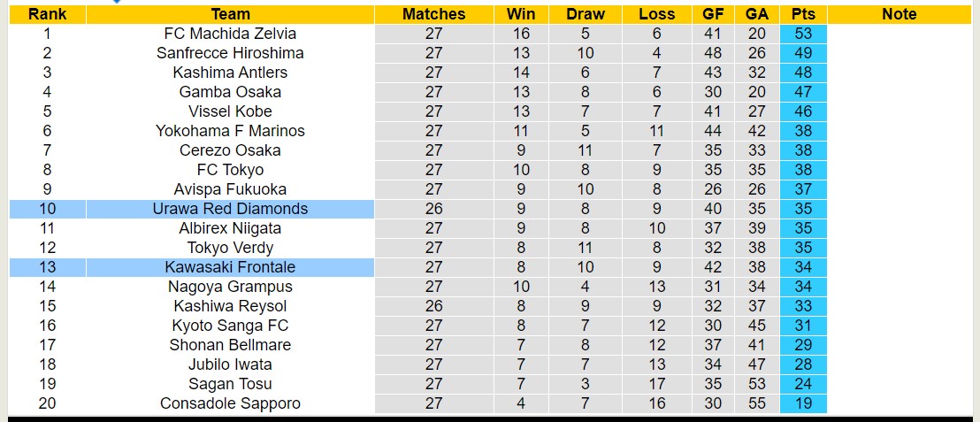The width and height of the screenshot is (980, 422).
Task: Sort by the Team column header
Action: [230, 14]
